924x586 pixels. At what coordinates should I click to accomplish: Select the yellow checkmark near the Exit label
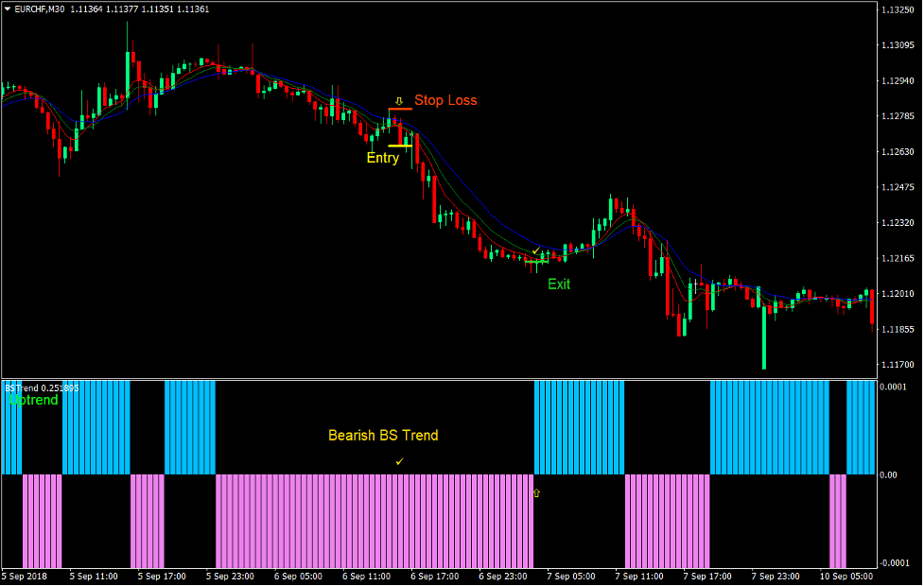535,250
